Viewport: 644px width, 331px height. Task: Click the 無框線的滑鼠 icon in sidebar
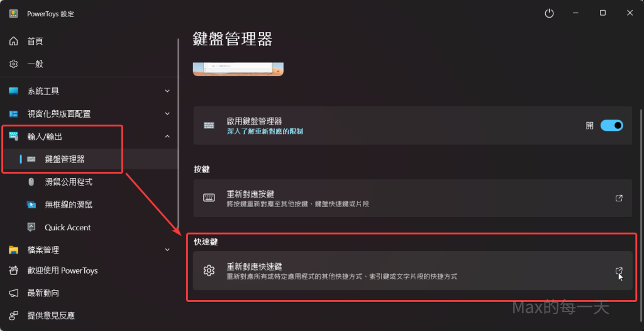point(31,205)
